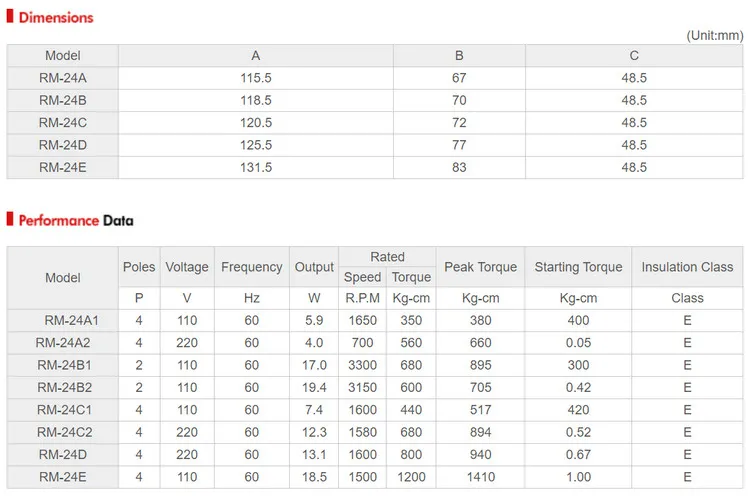This screenshot has height=496, width=750.
Task: Select the RM-24A1 model cell
Action: click(64, 321)
